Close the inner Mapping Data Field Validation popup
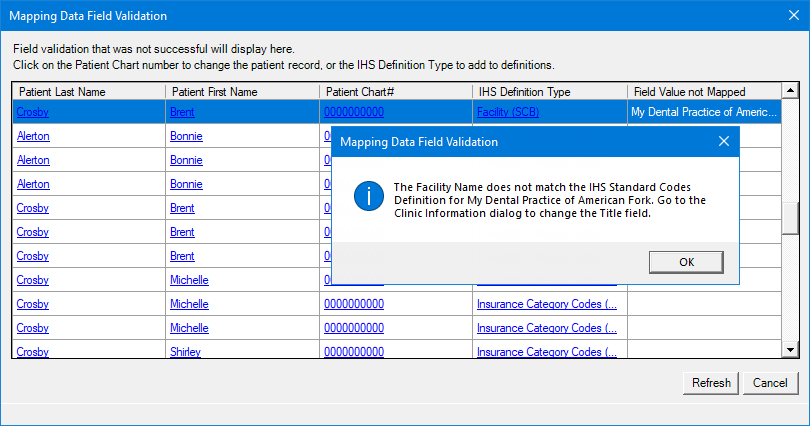 point(724,142)
